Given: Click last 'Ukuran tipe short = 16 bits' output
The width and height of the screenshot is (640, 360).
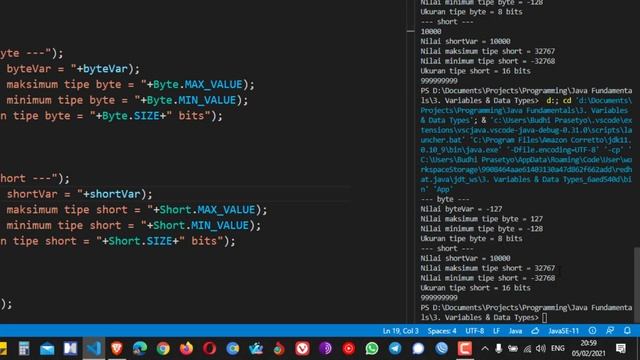Looking at the screenshot, I should point(476,288).
